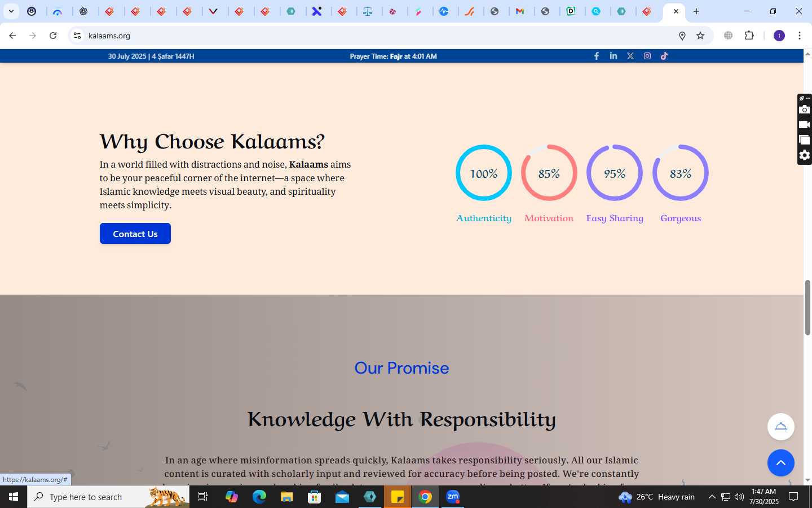Switch to the ChatGPT logo tab
Image resolution: width=812 pixels, height=508 pixels.
coord(83,11)
